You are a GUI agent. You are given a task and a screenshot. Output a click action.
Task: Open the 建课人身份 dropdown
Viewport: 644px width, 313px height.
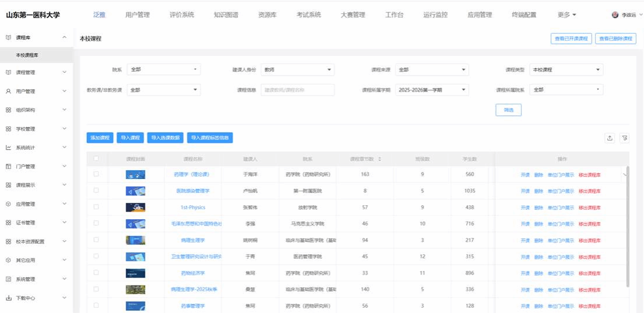[x=297, y=70]
